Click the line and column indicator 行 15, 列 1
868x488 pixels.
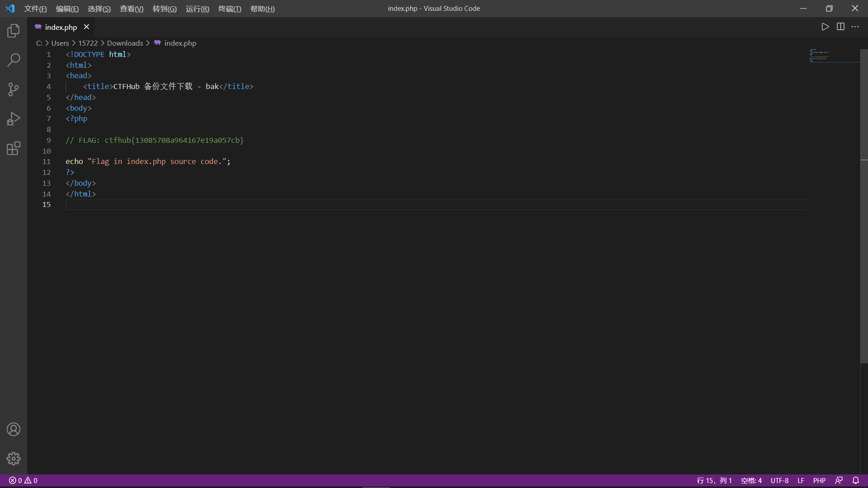click(714, 480)
